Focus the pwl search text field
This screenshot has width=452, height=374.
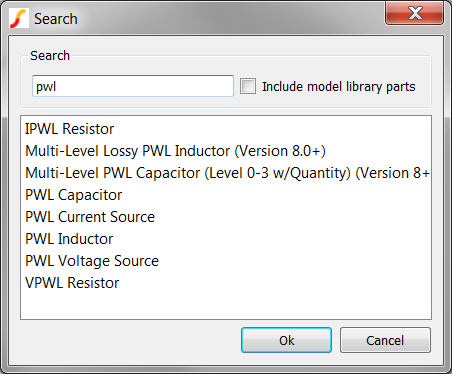[x=133, y=86]
